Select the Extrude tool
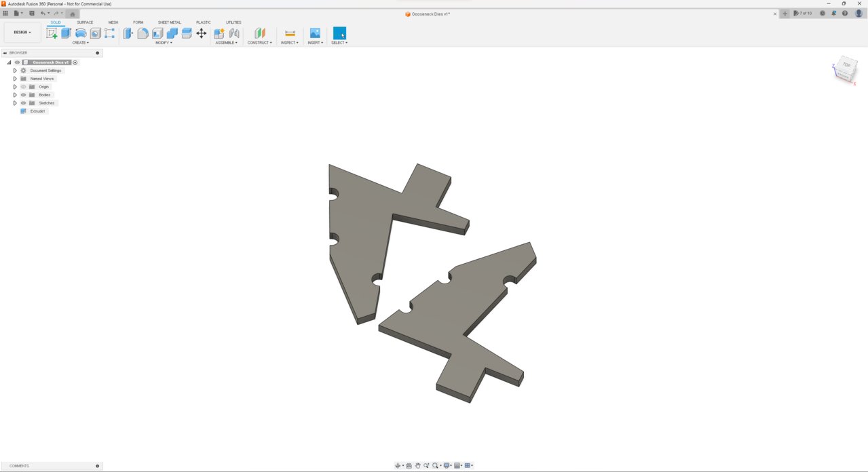The image size is (868, 472). click(66, 33)
